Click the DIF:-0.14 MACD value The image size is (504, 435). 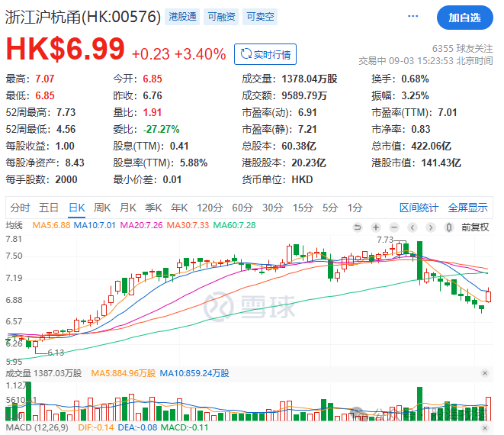pos(96,427)
